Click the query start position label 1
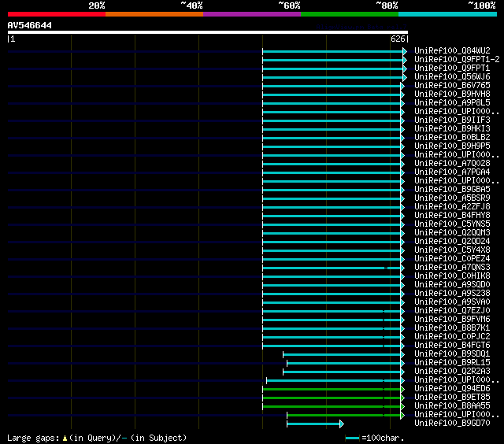Screen dimensions: 504x444 tap(13, 39)
